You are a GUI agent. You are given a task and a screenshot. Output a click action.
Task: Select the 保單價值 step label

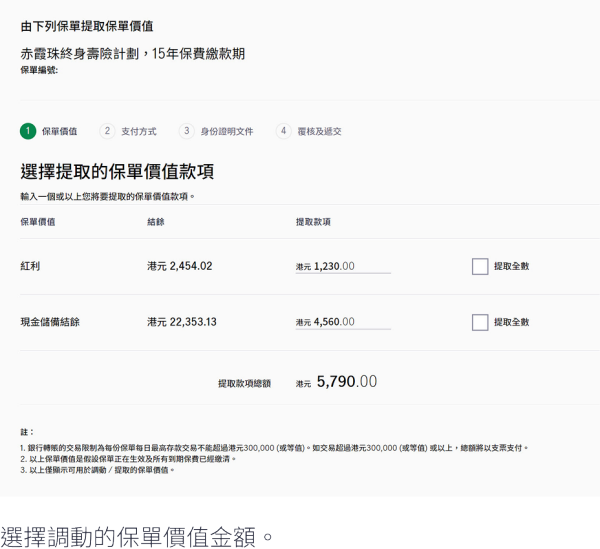point(59,131)
